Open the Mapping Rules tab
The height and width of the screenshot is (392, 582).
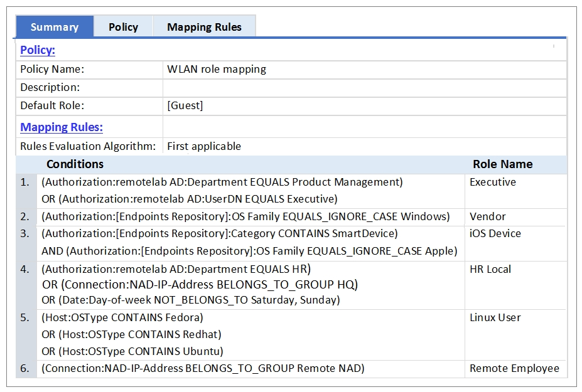click(204, 27)
